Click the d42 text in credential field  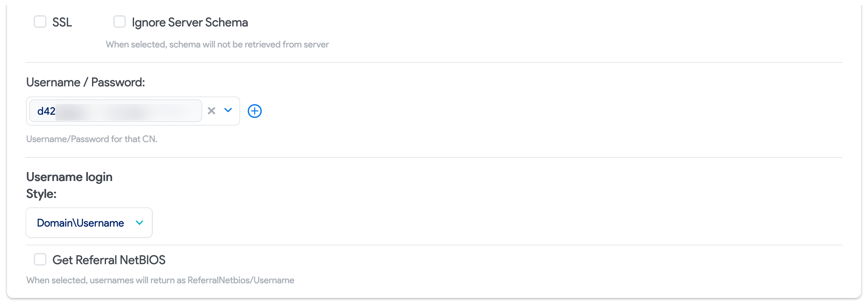coord(46,111)
